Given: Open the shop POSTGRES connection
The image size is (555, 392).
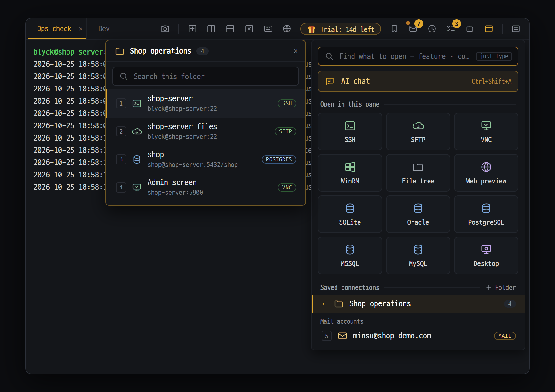Looking at the screenshot, I should coord(206,159).
